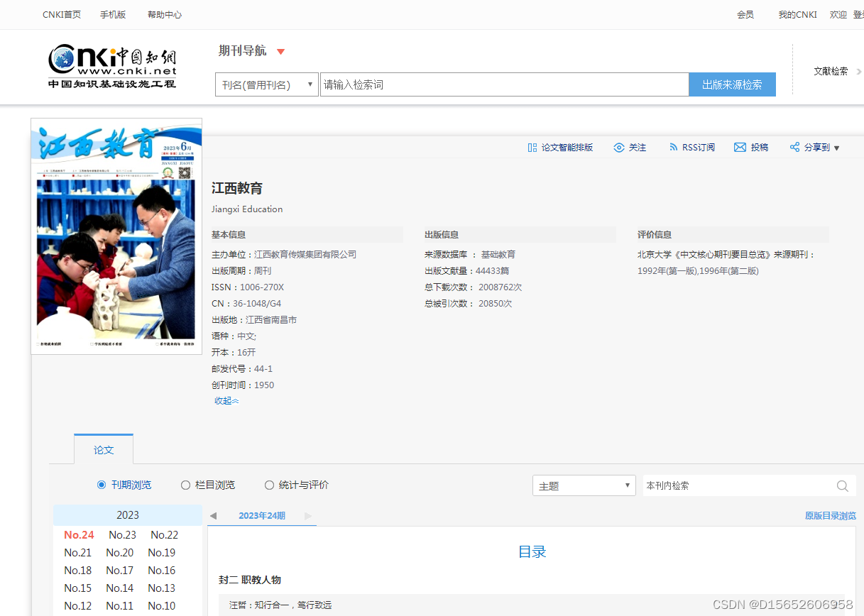Select the 栏目浏览 radio button

185,485
